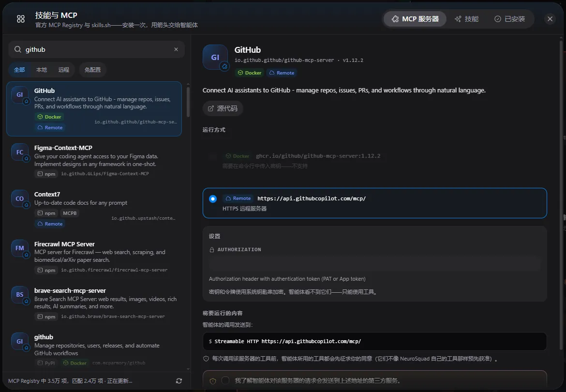The height and width of the screenshot is (392, 566).
Task: Click the AUTHORIZATION token input field
Action: pyautogui.click(x=375, y=264)
